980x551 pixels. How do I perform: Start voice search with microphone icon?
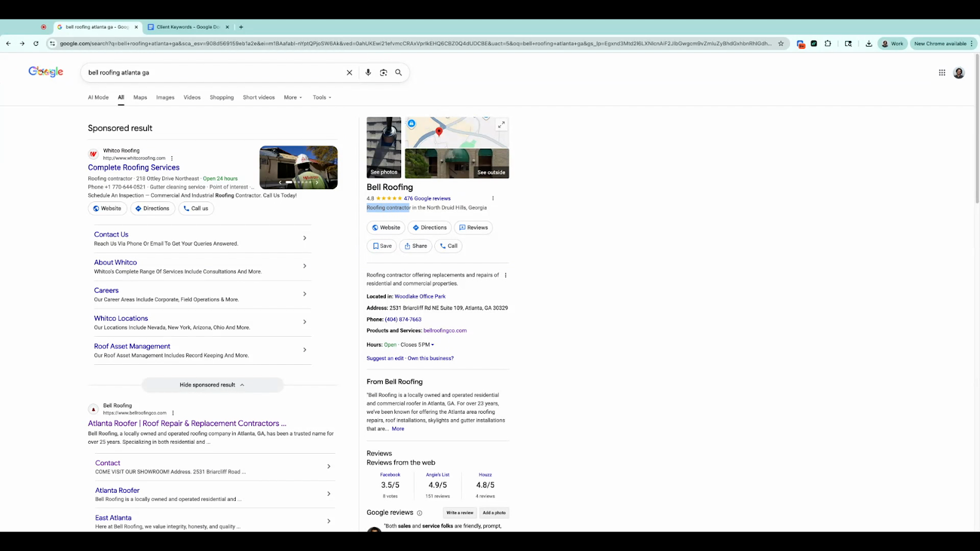coord(368,72)
